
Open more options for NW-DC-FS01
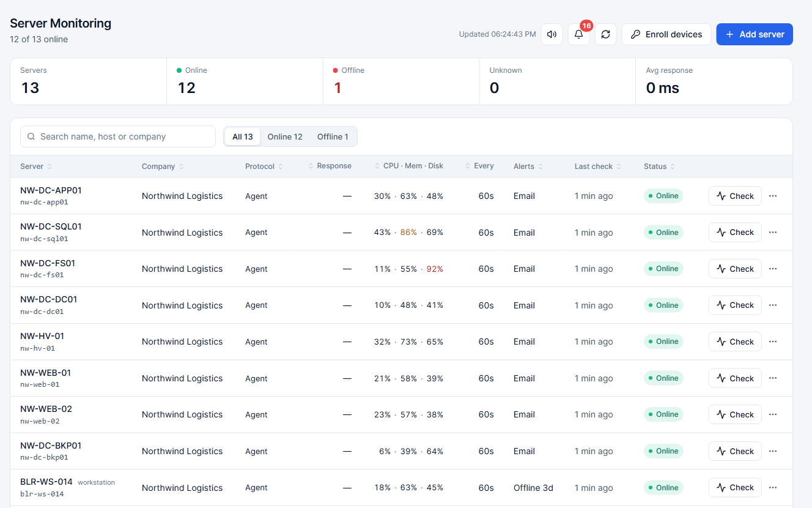click(773, 269)
